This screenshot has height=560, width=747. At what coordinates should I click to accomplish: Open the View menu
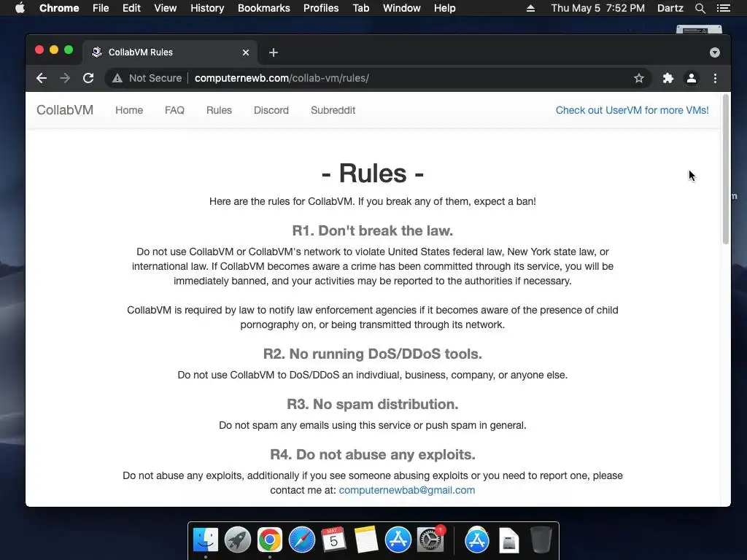[x=166, y=8]
